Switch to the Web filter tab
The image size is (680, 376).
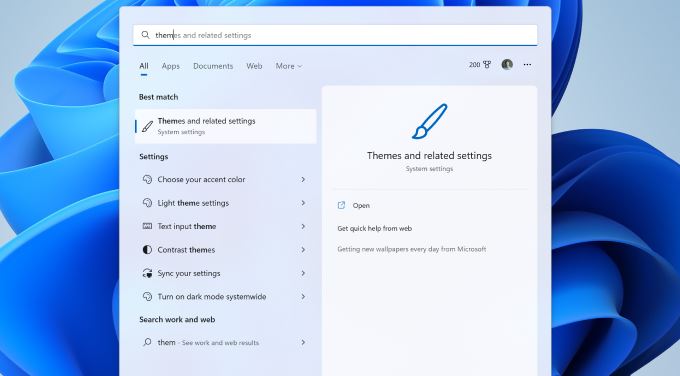click(254, 66)
